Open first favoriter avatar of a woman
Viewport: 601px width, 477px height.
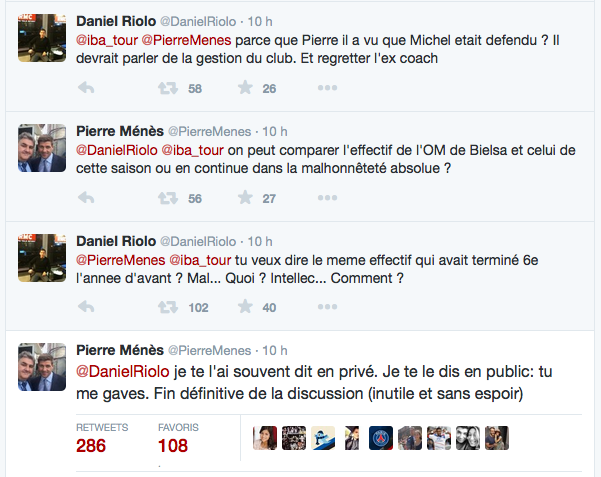(265, 438)
